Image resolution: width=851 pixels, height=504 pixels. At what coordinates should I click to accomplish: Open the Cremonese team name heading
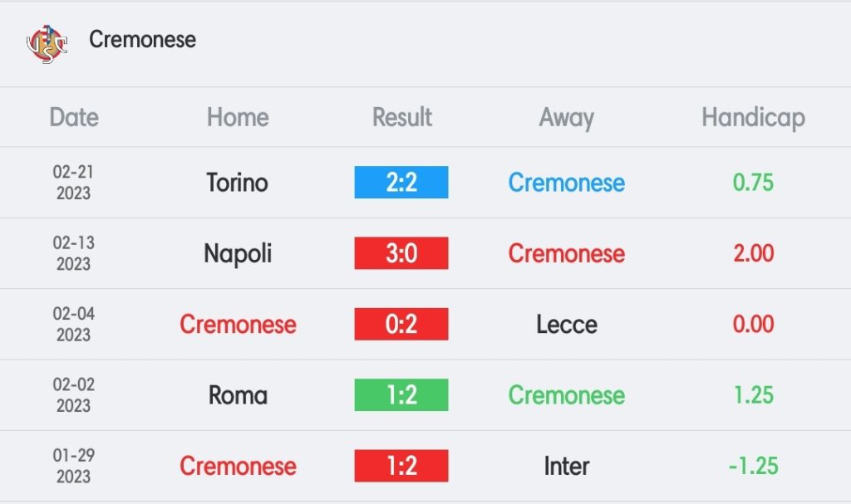pos(142,40)
